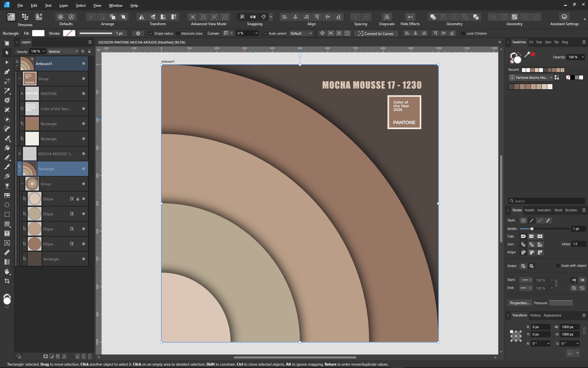Select the Frame Text tool
588x368 pixels.
coord(7,233)
